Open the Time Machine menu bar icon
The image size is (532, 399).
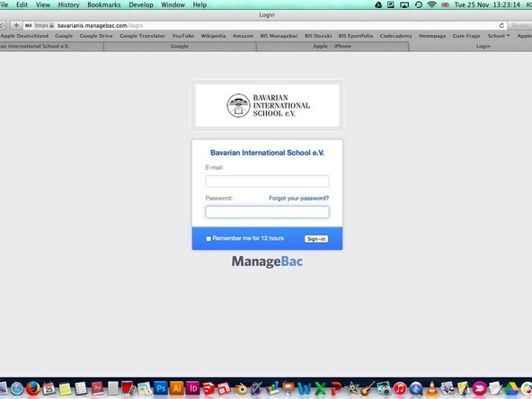tap(419, 4)
